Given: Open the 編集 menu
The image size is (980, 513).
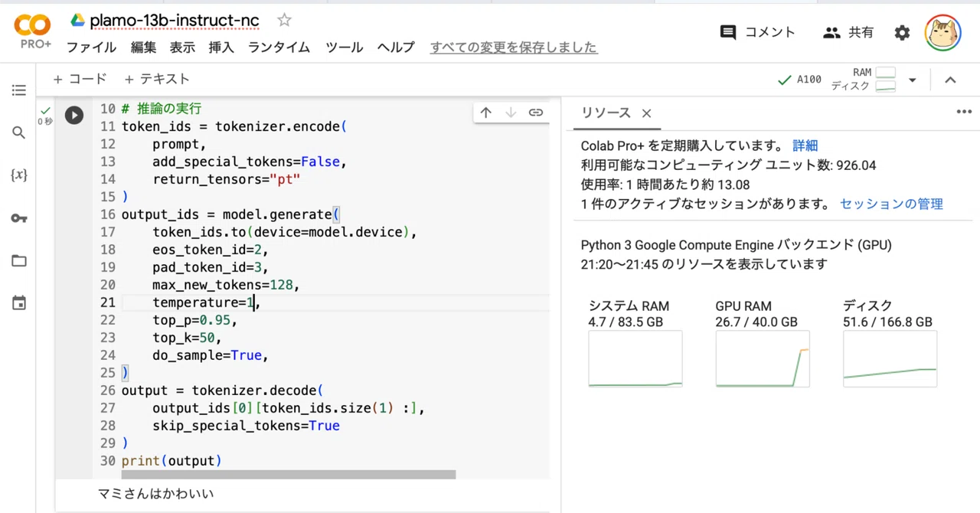Looking at the screenshot, I should pos(143,47).
